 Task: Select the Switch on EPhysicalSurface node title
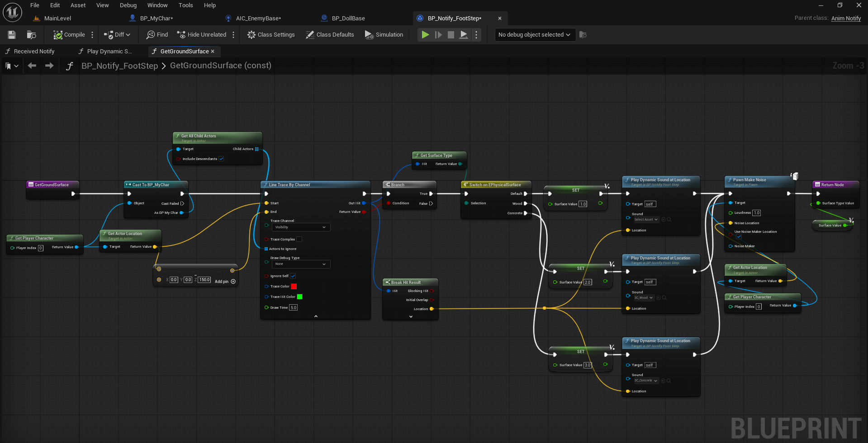pyautogui.click(x=495, y=185)
